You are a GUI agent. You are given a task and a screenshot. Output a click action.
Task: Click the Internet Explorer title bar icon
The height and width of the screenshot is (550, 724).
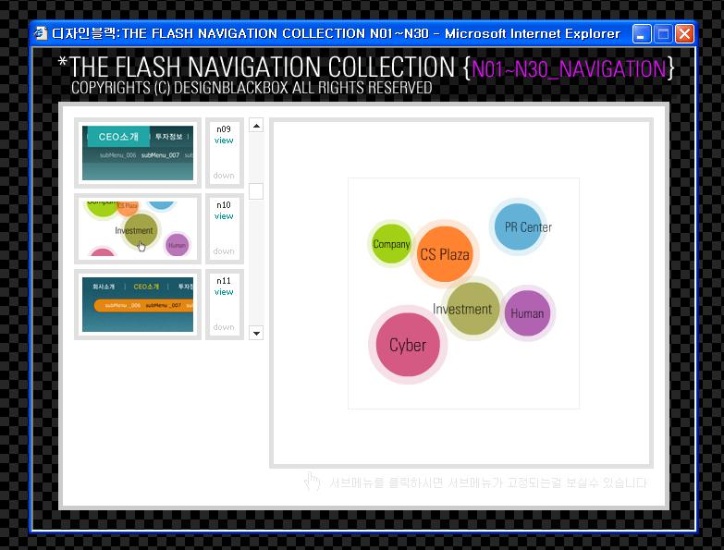[41, 34]
